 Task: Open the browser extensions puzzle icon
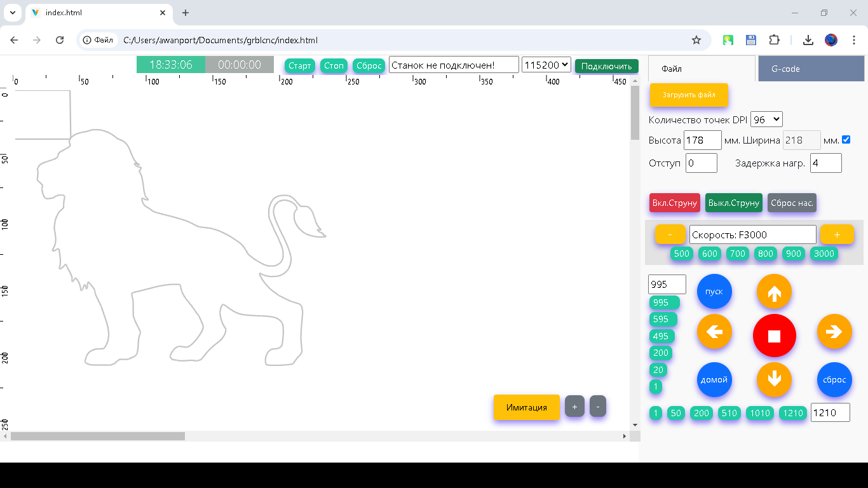[x=774, y=40]
